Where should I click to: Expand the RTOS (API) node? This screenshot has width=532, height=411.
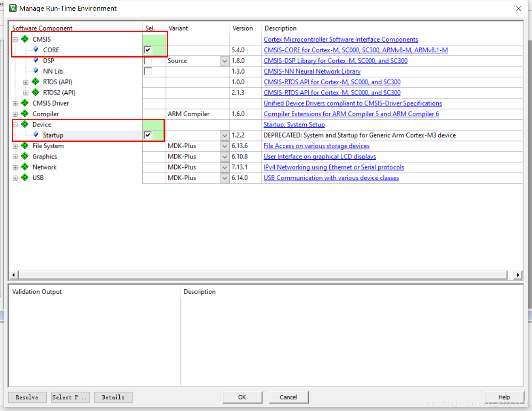[x=26, y=82]
